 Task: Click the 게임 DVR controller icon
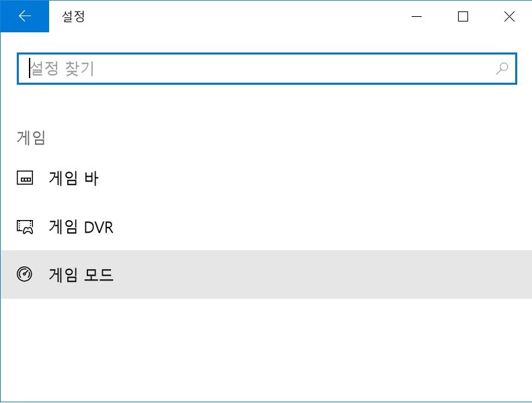click(25, 227)
